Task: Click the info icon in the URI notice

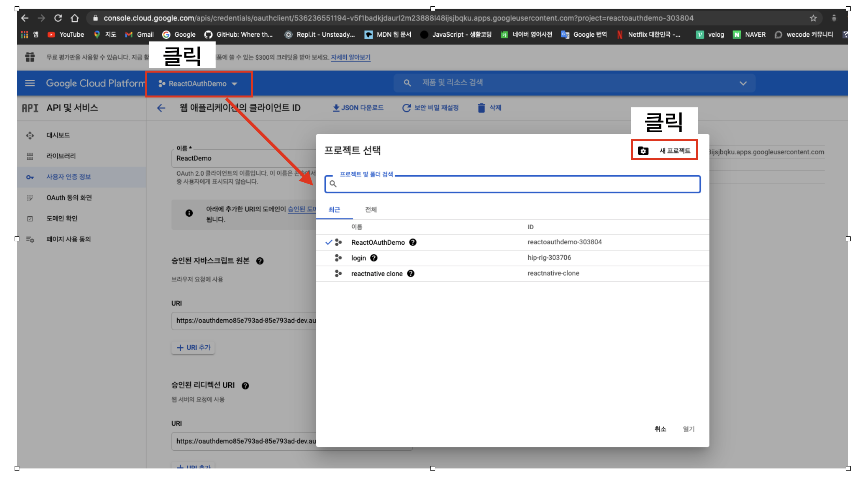Action: (x=189, y=213)
